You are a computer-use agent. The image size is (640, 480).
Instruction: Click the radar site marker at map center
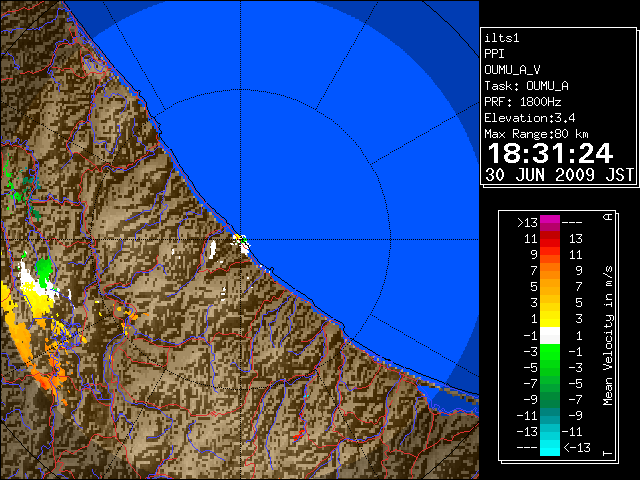click(x=242, y=240)
